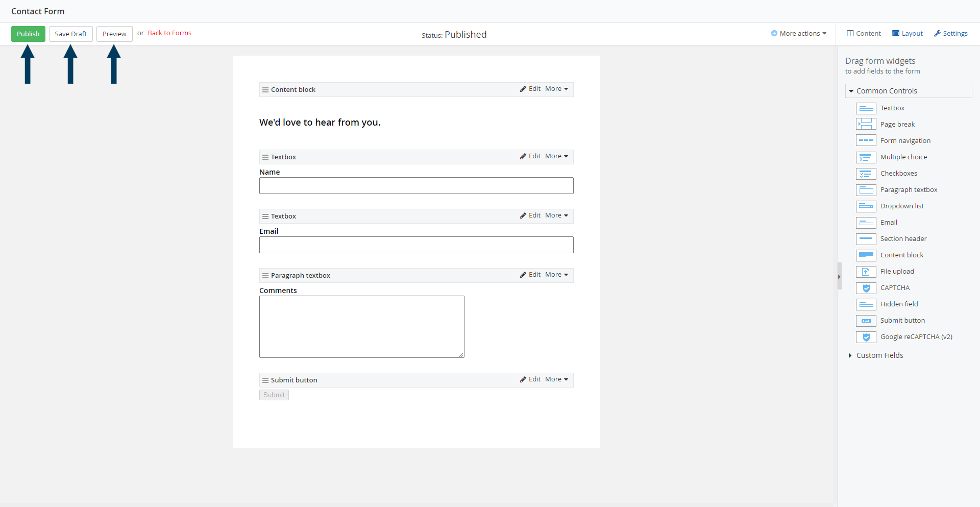Select the File upload widget icon
Image resolution: width=980 pixels, height=507 pixels.
pos(866,272)
